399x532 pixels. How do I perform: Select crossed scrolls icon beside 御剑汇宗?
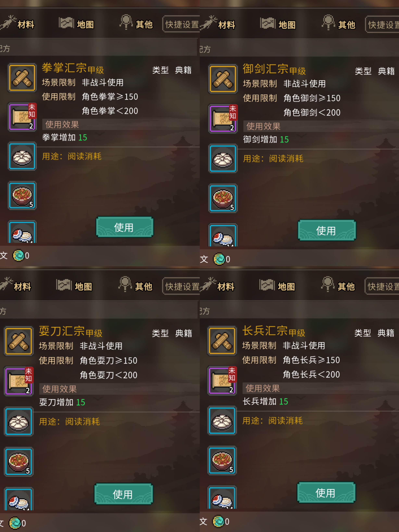tap(223, 79)
